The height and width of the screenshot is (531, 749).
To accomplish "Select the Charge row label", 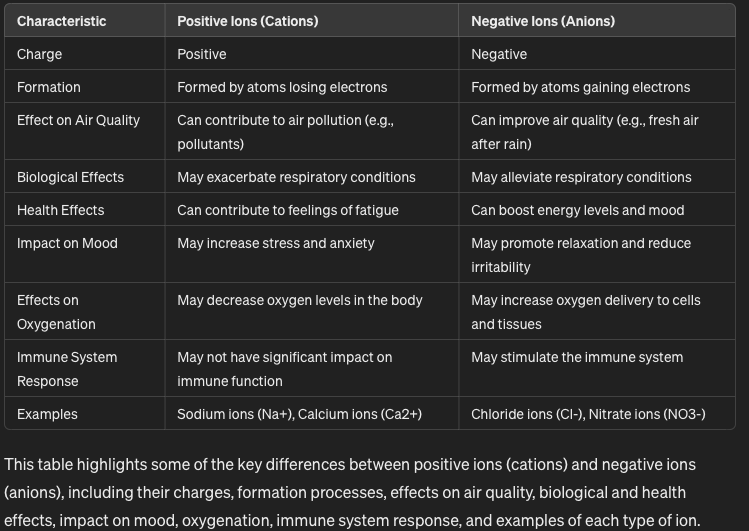I will [40, 54].
